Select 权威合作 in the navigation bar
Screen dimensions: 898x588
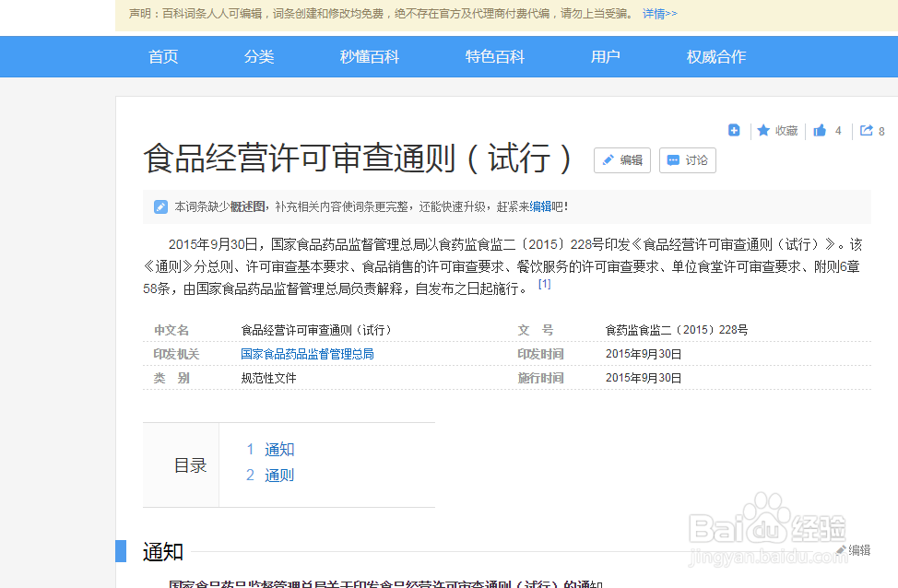click(x=715, y=57)
